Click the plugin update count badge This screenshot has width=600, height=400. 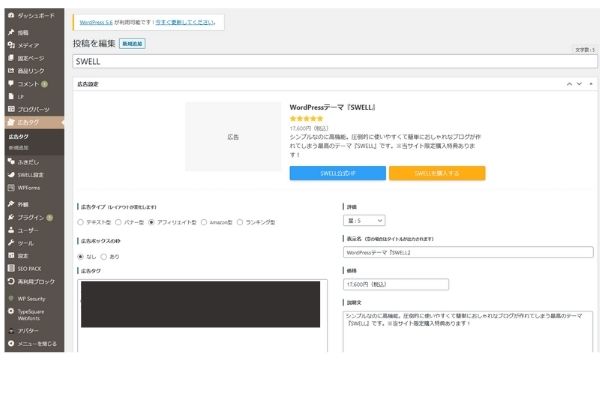(50, 217)
